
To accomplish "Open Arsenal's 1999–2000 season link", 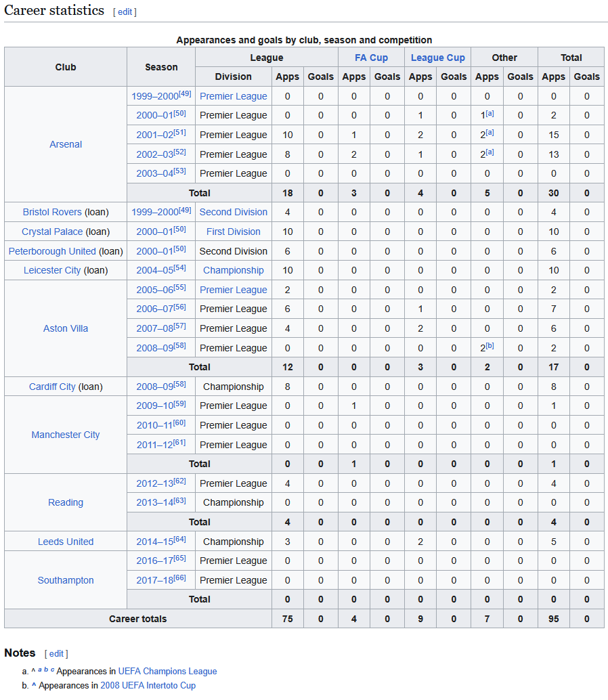I will (155, 96).
